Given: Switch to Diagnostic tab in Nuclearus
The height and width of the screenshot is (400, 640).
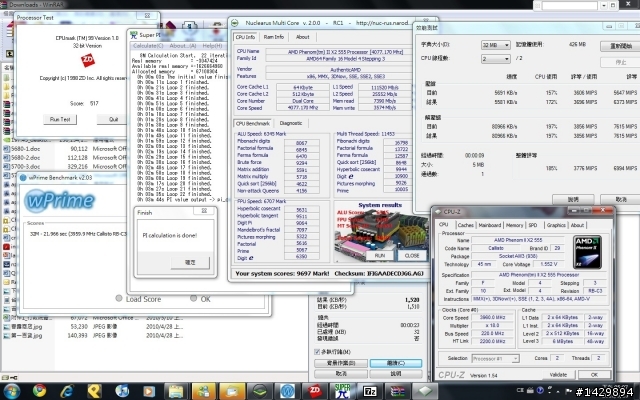Looking at the screenshot, I should [x=291, y=123].
